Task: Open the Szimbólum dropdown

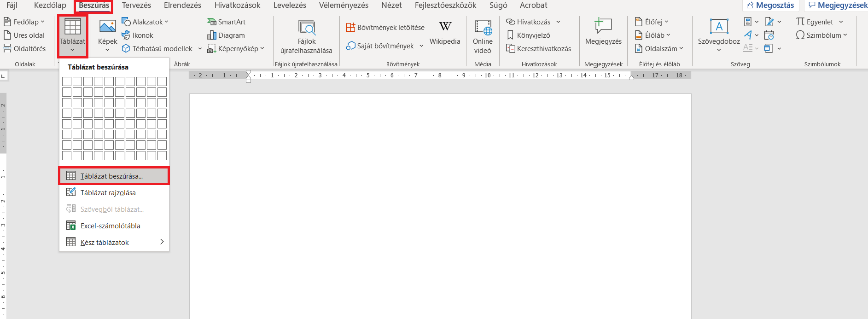Action: [x=821, y=35]
